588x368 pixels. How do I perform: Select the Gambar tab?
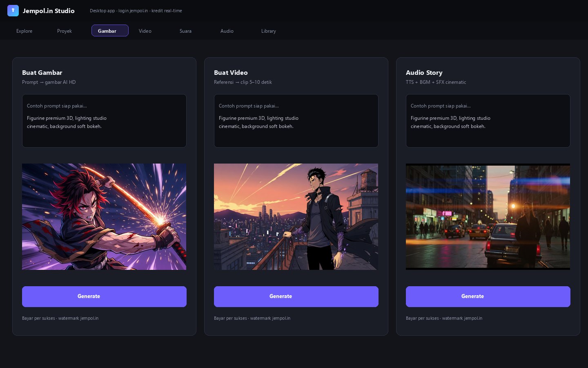click(x=110, y=31)
